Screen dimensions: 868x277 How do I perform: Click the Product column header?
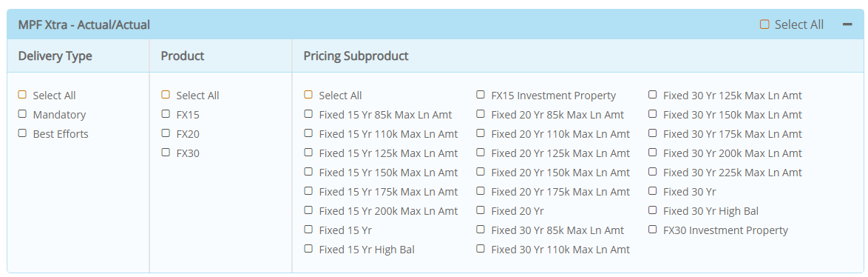point(183,56)
